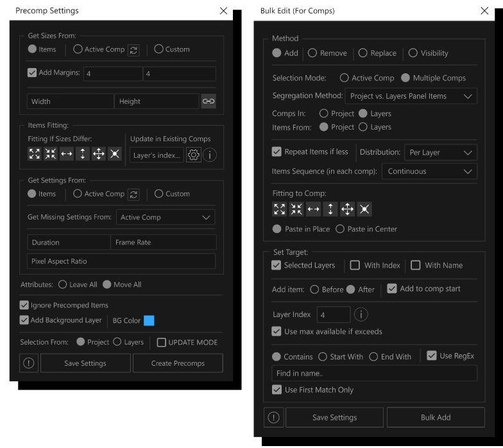Pick the blue BG Color swatch
This screenshot has width=503, height=448.
(149, 320)
